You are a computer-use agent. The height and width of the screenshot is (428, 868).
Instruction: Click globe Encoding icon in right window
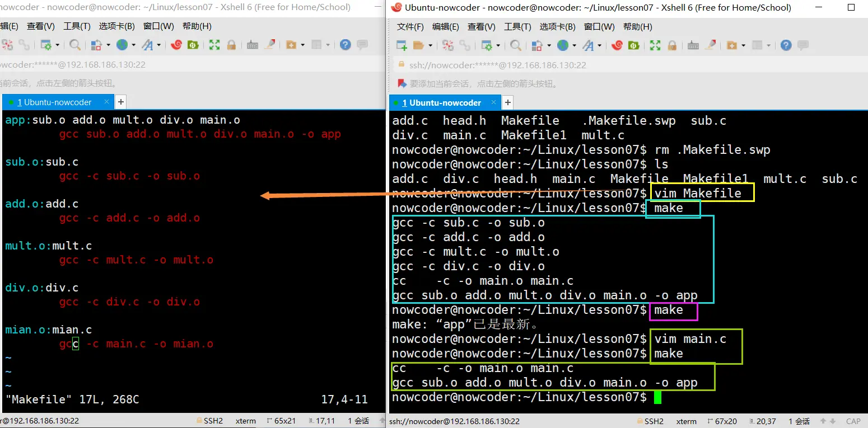562,45
